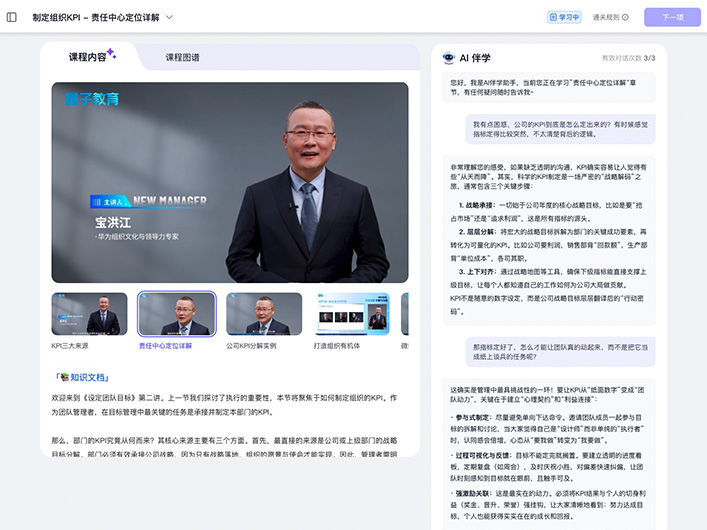Click the 学习中 status badge
Screen dimensions: 707x530
coord(564,17)
